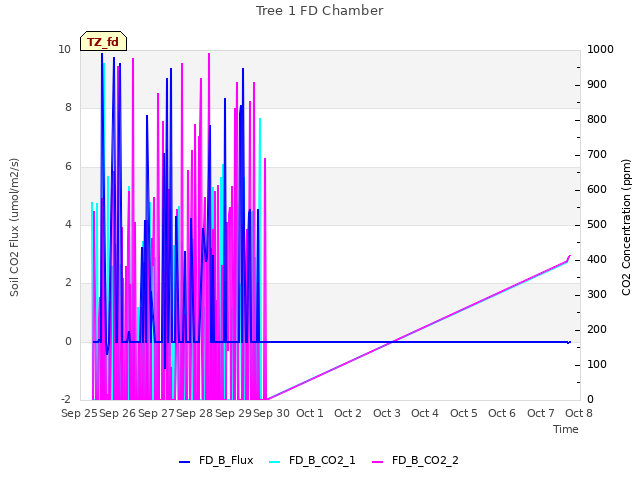Click the cyan FD_B_CO2_1 legend swatch
640x480 pixels.
coord(275,462)
